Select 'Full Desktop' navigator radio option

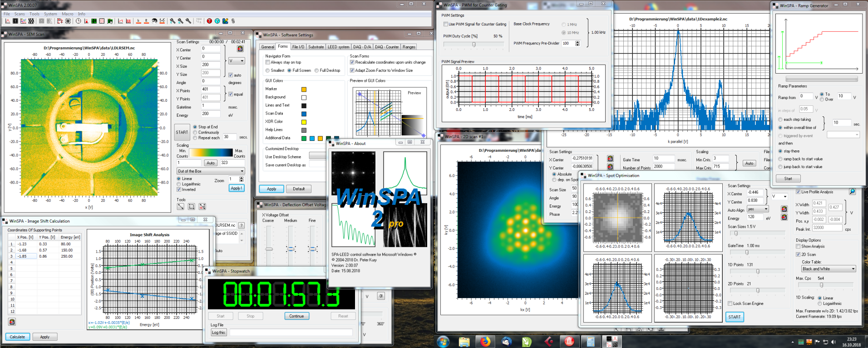(316, 70)
